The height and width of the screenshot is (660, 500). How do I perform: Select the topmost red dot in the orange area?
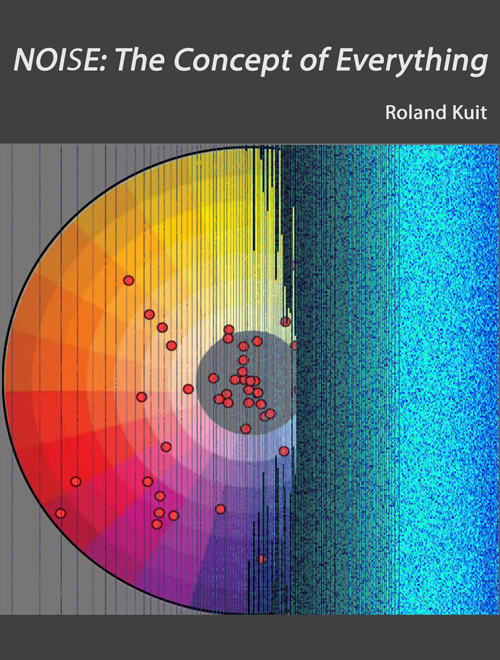pyautogui.click(x=128, y=280)
